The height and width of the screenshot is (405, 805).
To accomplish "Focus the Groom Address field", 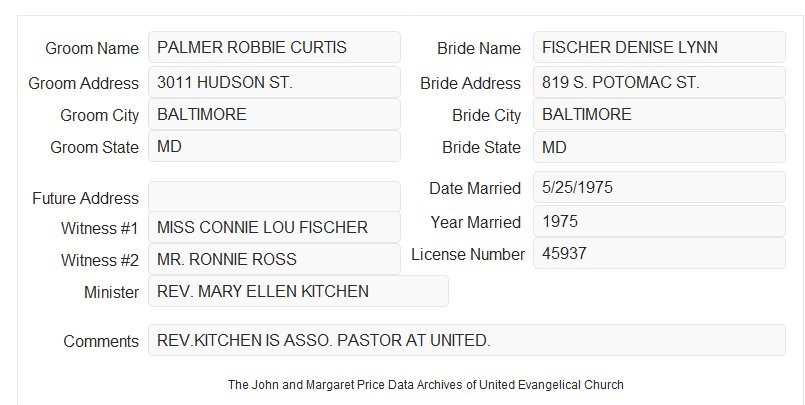I will (x=274, y=82).
